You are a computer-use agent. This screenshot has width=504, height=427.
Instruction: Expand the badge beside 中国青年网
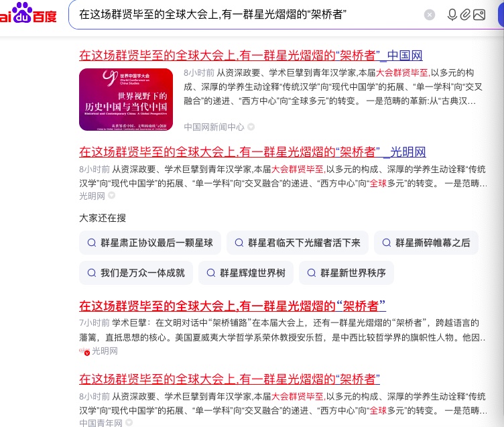pyautogui.click(x=129, y=422)
